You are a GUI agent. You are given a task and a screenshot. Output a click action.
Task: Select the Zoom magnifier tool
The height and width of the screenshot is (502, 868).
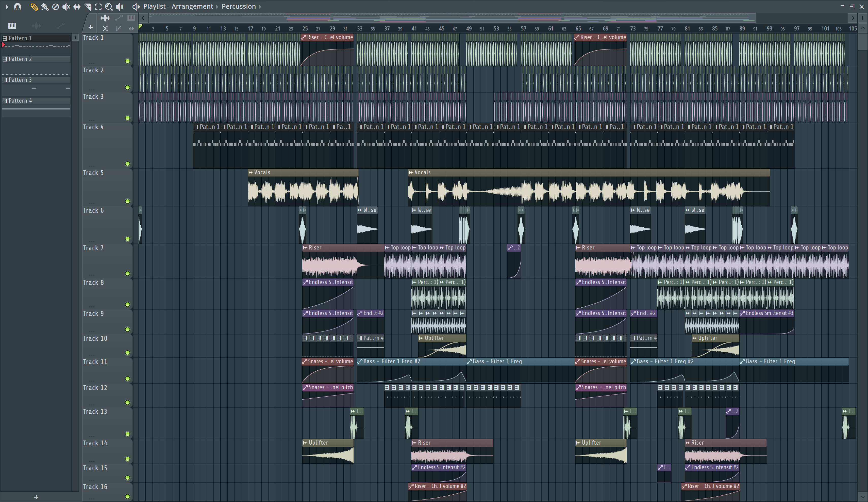pos(109,7)
